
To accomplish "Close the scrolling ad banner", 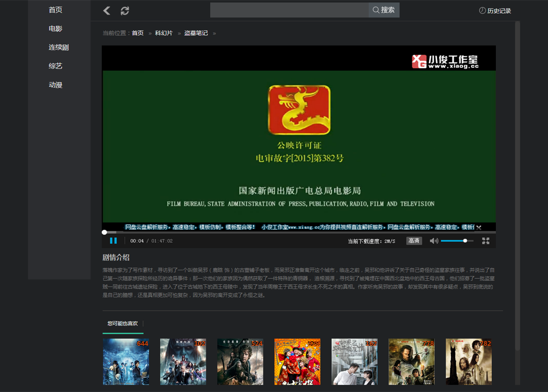I will click(x=479, y=227).
